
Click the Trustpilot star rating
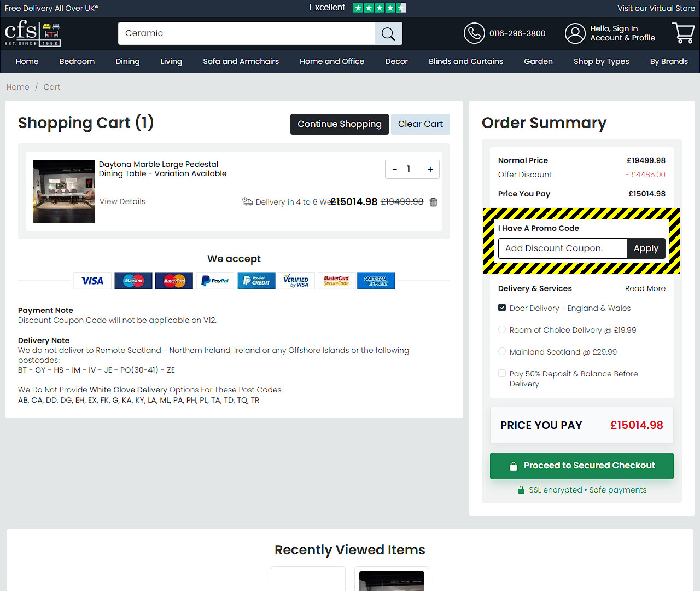(x=379, y=8)
